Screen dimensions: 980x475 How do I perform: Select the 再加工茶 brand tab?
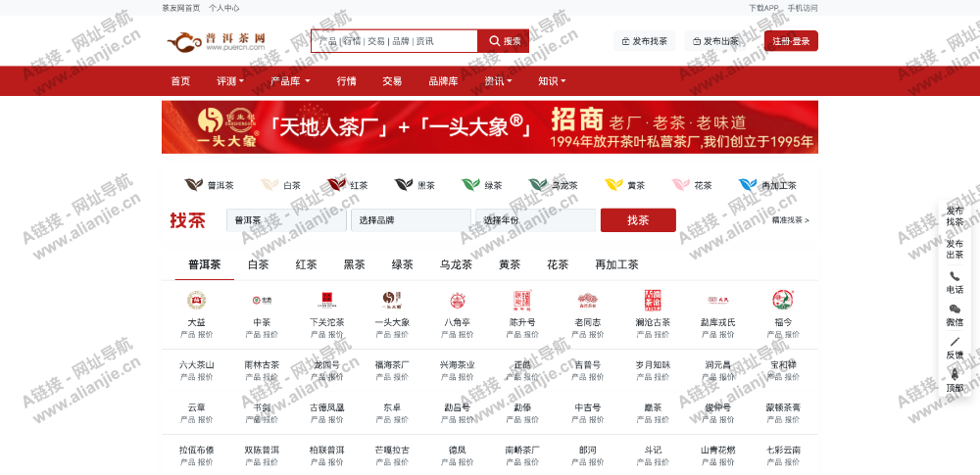(616, 264)
